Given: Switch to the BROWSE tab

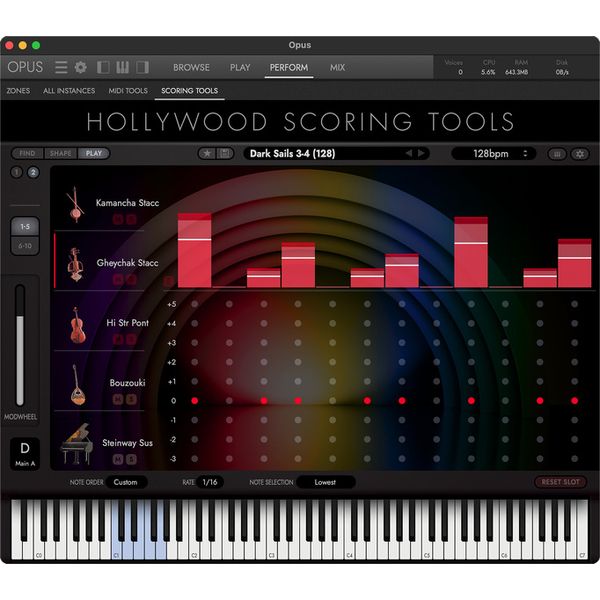Looking at the screenshot, I should coord(191,67).
